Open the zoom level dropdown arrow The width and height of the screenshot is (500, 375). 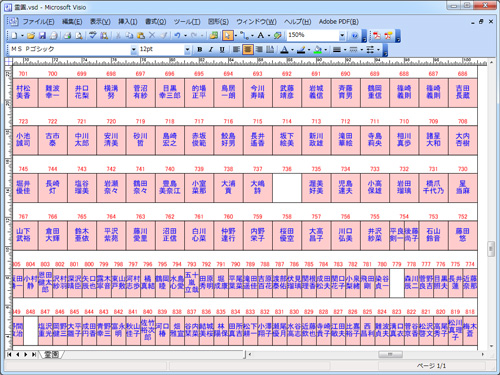pos(342,35)
